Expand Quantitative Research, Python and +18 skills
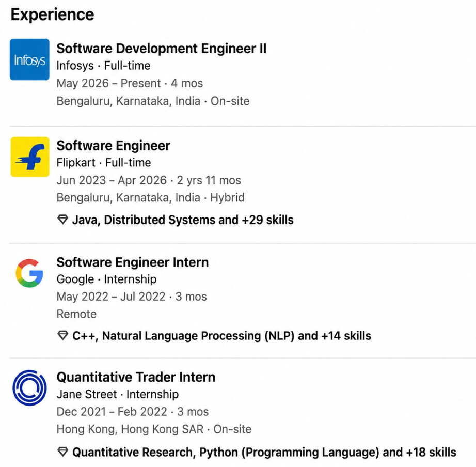 click(264, 452)
